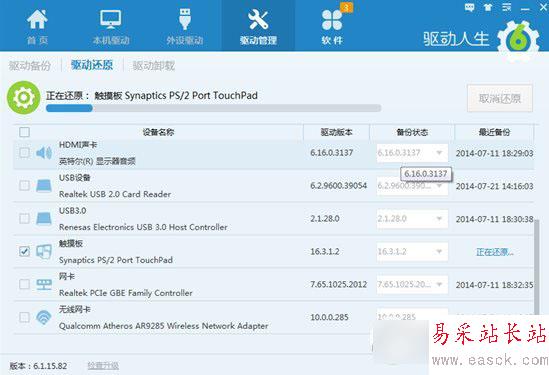Expand the 2.1.28.0 backup version dropdown
549x375 pixels.
pyautogui.click(x=412, y=218)
